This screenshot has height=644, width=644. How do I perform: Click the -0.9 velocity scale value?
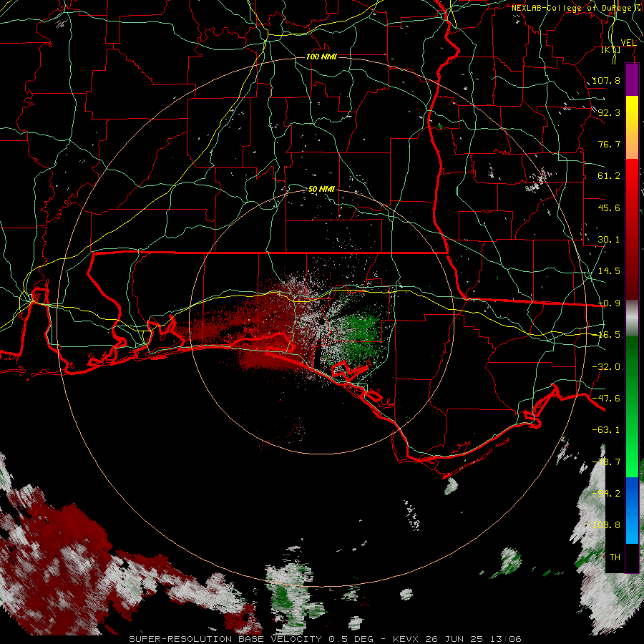[609, 303]
